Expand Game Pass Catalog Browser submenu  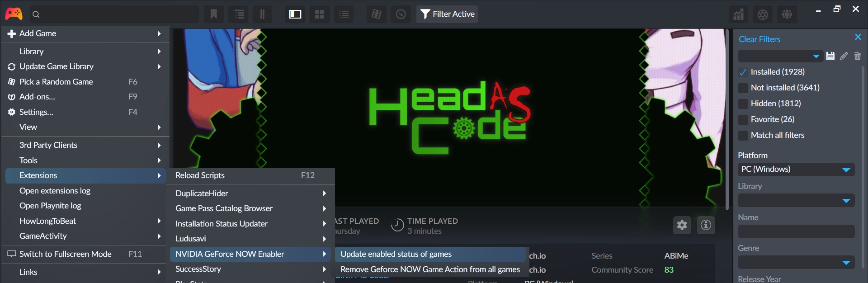[x=250, y=208]
